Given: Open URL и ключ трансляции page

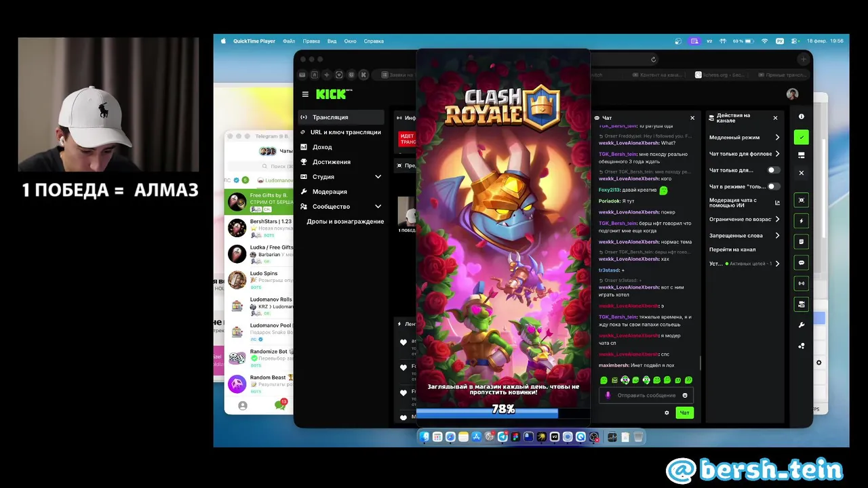Looking at the screenshot, I should tap(341, 132).
